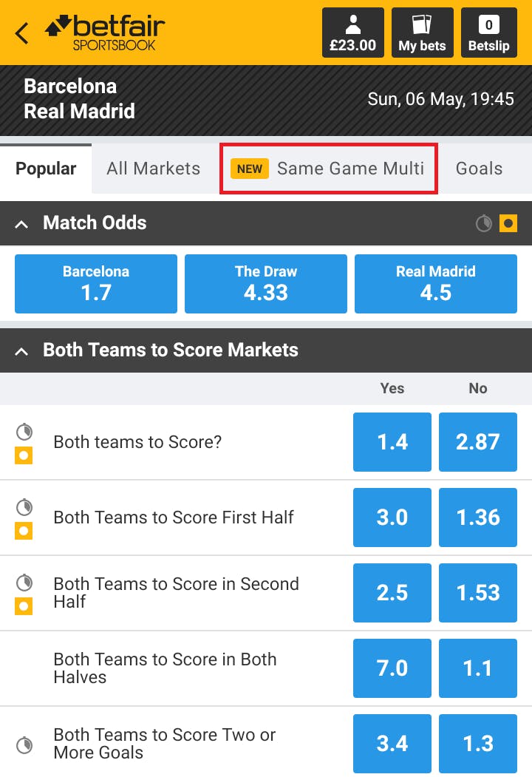Collapse the Match Odds section
The image size is (532, 777).
(22, 223)
